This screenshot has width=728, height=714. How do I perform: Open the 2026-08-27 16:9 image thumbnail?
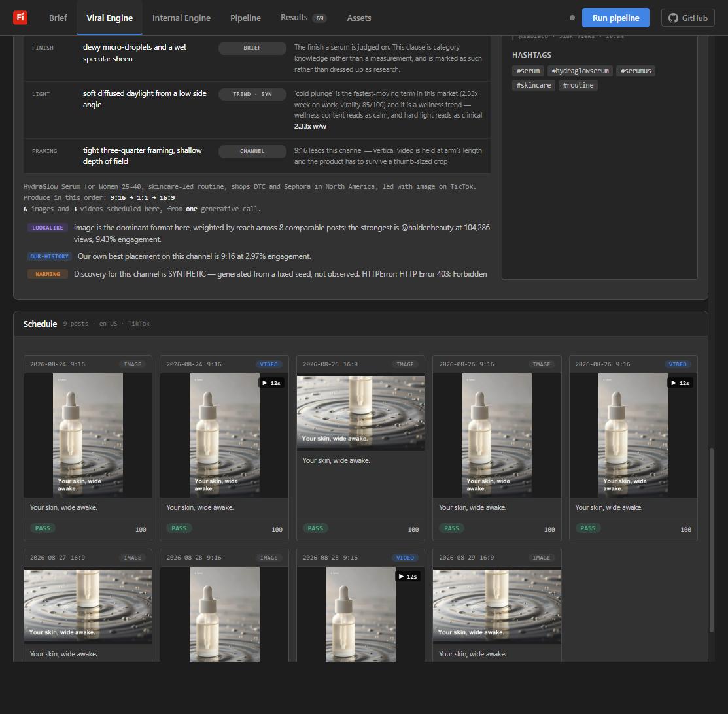coord(88,606)
